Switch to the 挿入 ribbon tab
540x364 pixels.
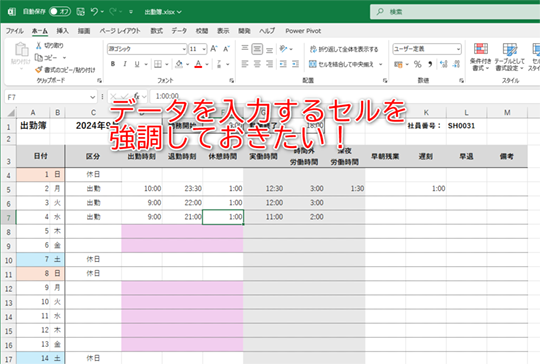tap(62, 31)
